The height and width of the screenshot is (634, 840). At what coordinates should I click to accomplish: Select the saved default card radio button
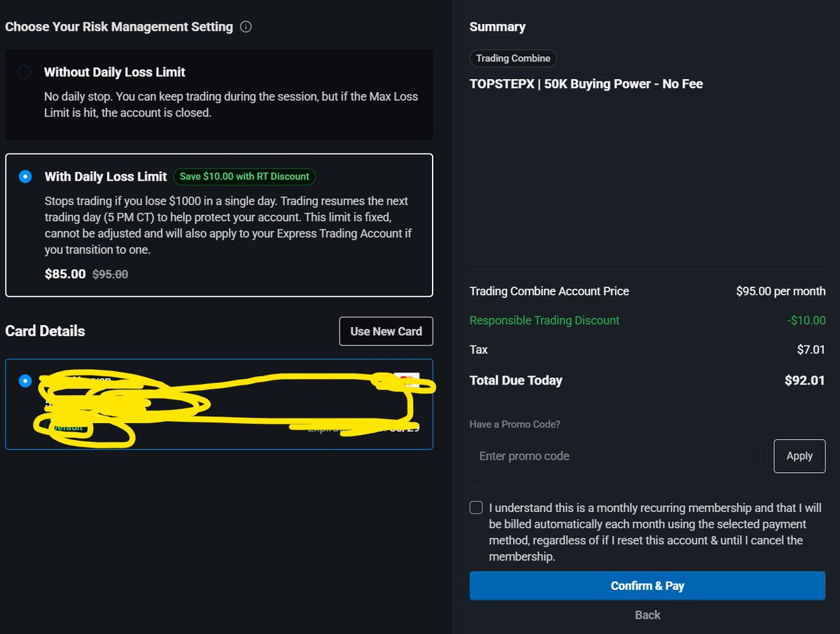(x=25, y=381)
